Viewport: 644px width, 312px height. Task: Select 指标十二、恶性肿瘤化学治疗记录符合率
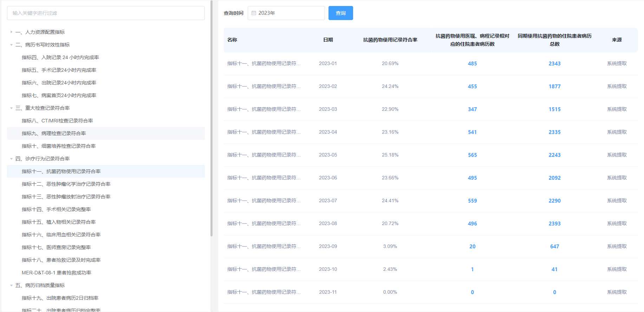click(66, 184)
